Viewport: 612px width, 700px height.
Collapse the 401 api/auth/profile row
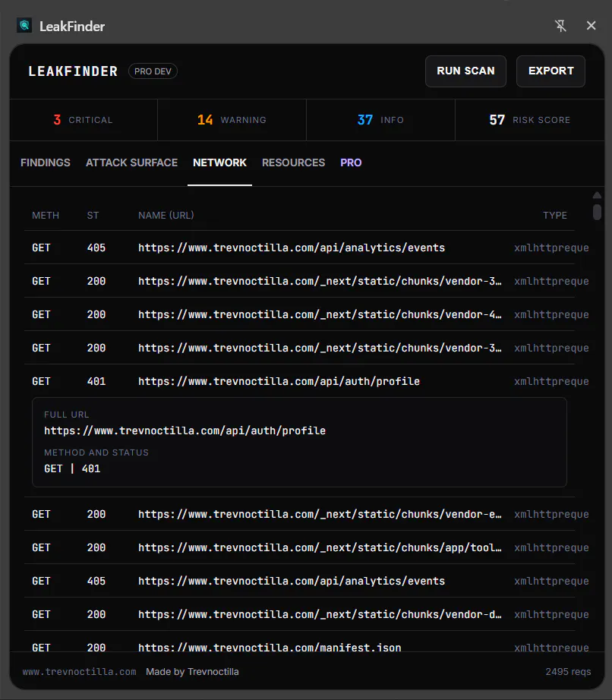299,381
